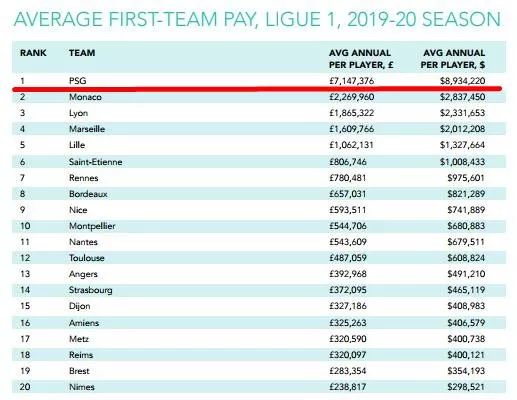
Task: Select the Bordeaux row
Action: 259,194
